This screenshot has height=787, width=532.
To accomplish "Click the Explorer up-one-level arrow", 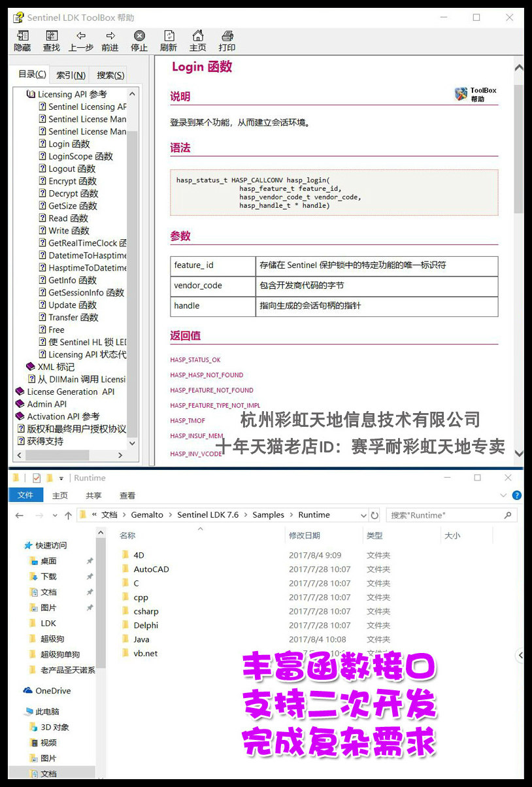I will (x=68, y=515).
